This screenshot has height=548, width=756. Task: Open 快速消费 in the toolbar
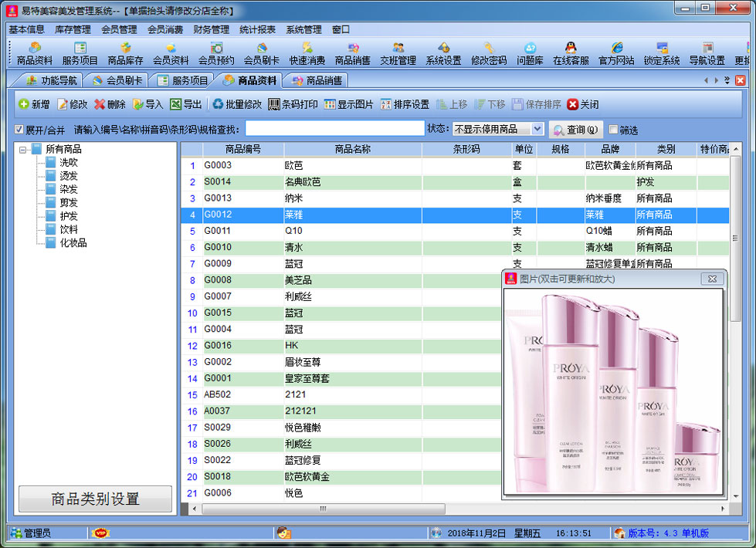(x=307, y=53)
